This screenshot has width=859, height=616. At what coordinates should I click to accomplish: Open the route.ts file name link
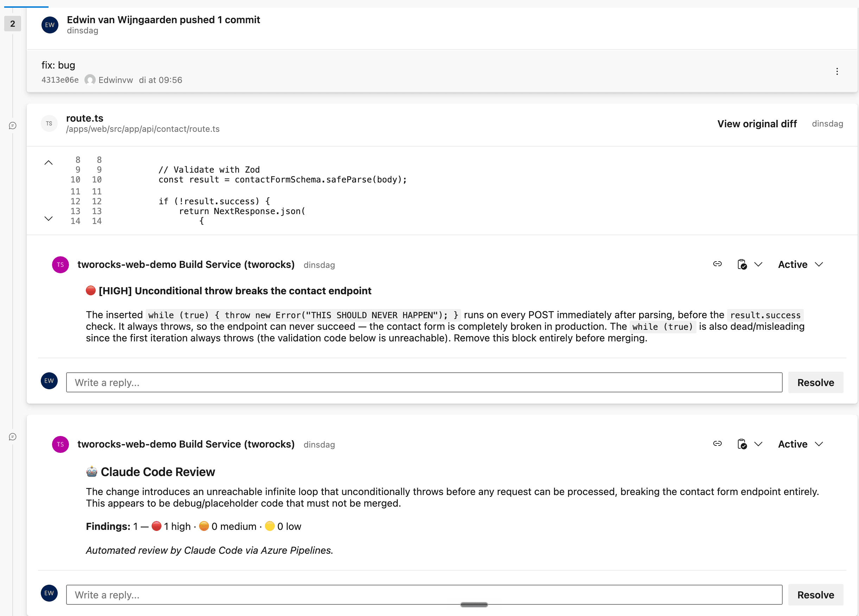click(84, 118)
